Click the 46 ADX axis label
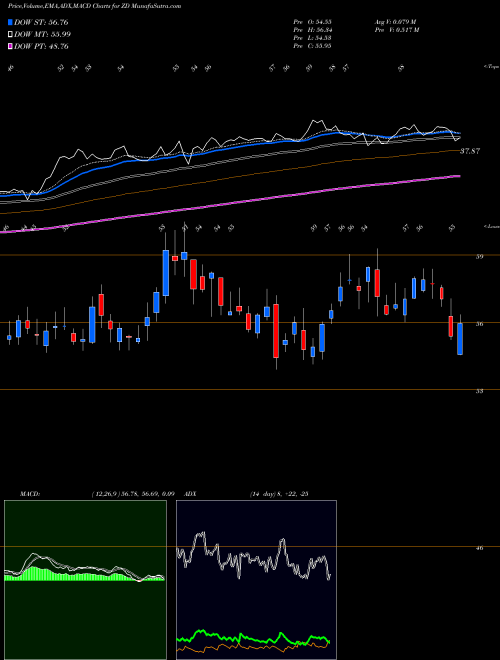500x660 pixels. (479, 548)
